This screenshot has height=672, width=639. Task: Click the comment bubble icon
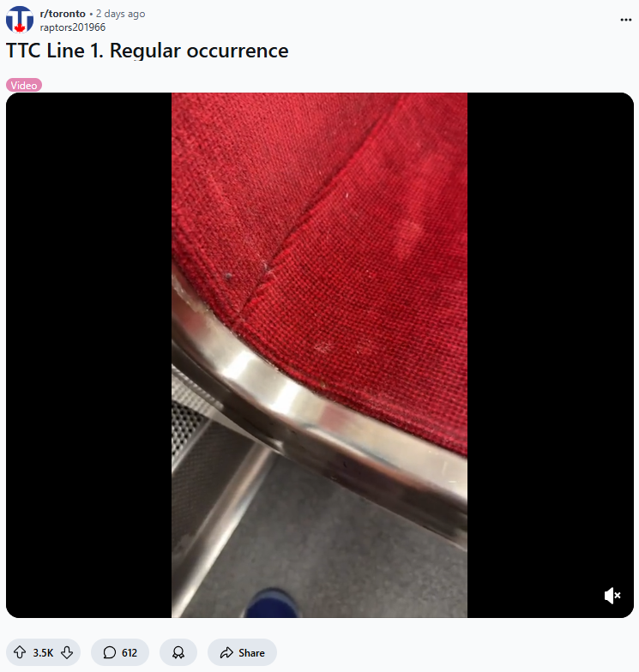tap(110, 652)
